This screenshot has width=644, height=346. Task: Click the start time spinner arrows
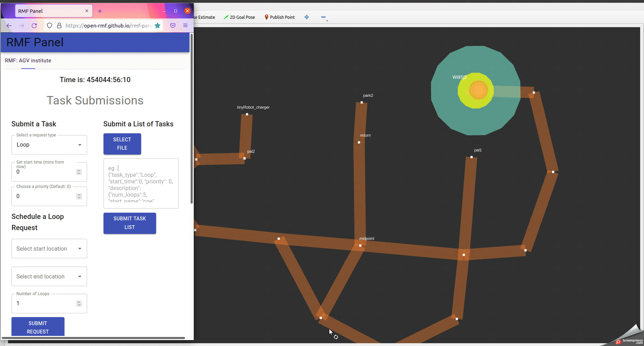point(79,172)
